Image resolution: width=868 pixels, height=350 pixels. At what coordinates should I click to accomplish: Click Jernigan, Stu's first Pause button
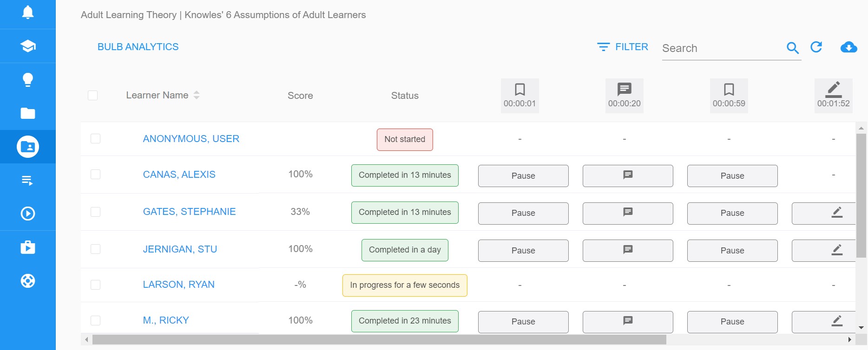(523, 251)
